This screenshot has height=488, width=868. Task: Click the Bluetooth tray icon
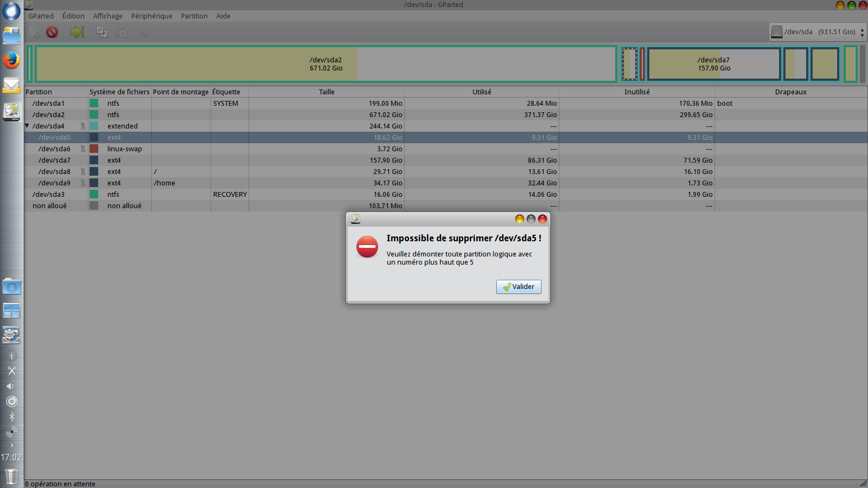pos(11,416)
